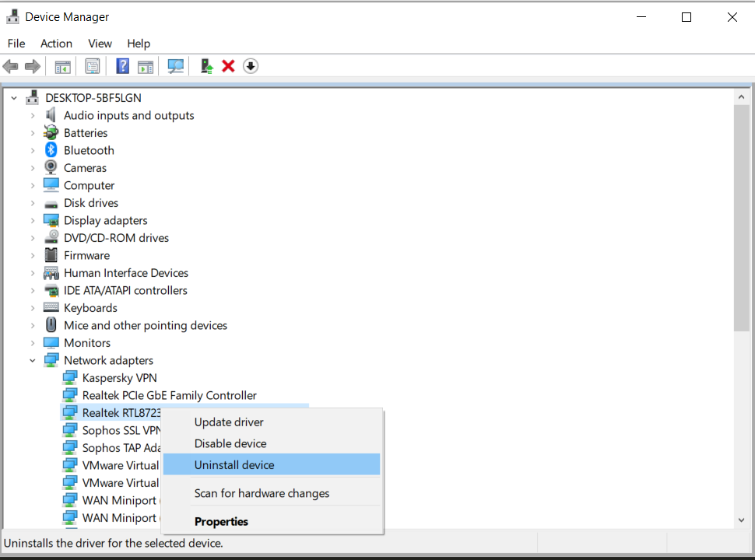This screenshot has height=560, width=755.
Task: Click the Disable device down-arrow icon
Action: click(x=251, y=66)
